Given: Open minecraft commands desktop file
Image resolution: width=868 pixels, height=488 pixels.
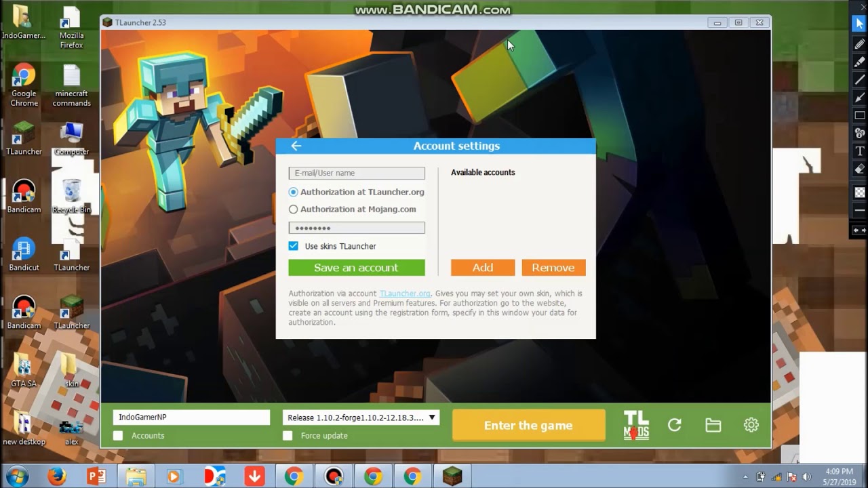Looking at the screenshot, I should tap(71, 86).
